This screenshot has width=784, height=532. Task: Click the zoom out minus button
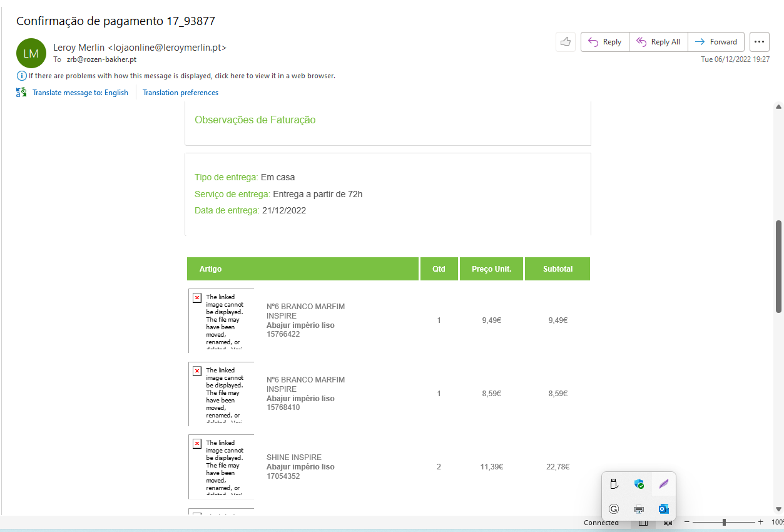(686, 522)
